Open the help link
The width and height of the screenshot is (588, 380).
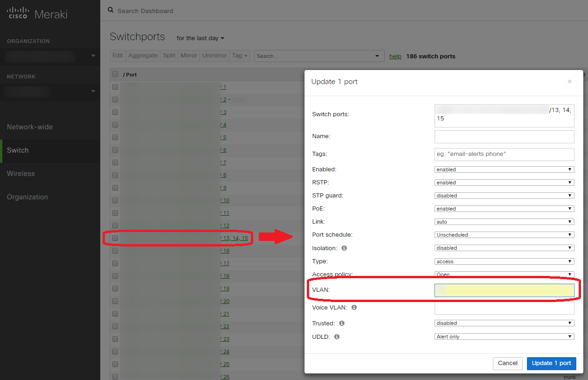(395, 56)
